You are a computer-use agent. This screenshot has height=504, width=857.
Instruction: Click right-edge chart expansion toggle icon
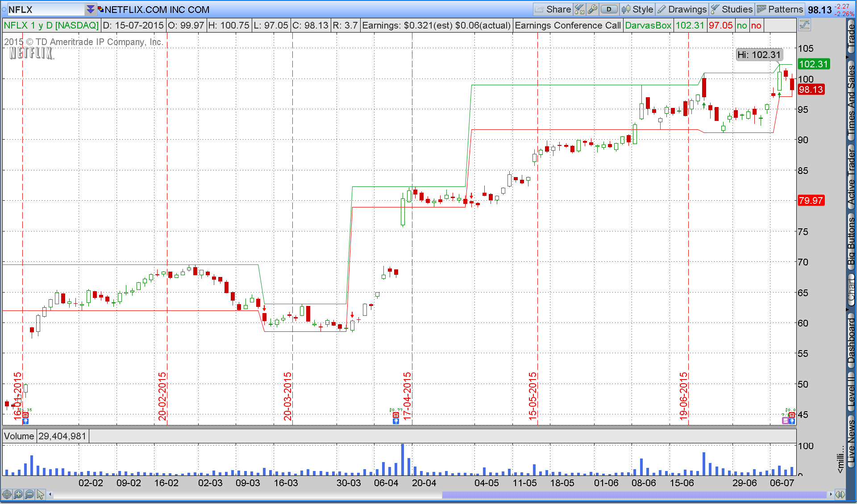(x=840, y=494)
